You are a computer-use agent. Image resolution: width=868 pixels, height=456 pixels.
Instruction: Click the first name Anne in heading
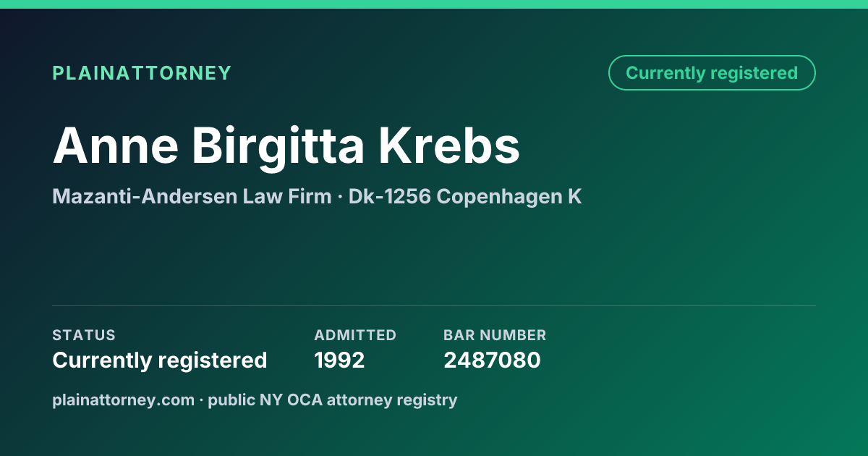pyautogui.click(x=116, y=145)
